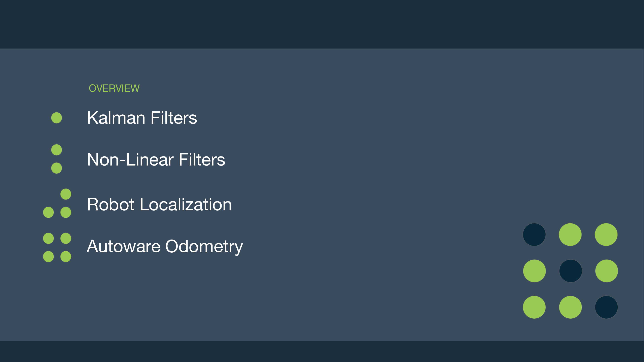This screenshot has height=362, width=644.
Task: Click bottom-right dot beside Autoware Odometry
Action: coord(66,257)
